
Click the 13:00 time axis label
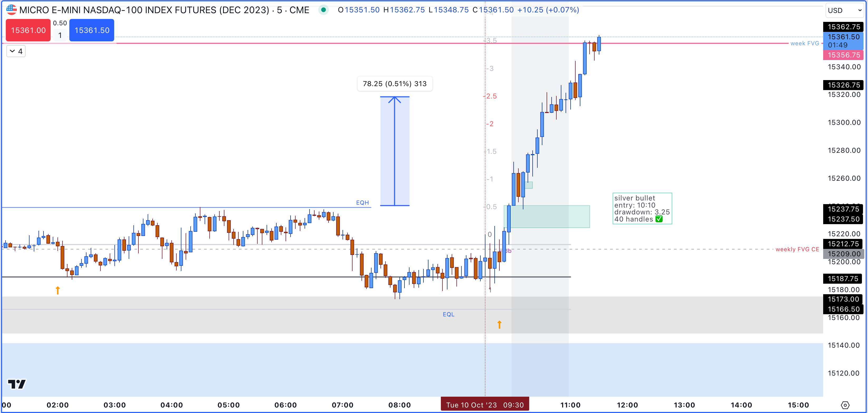684,405
